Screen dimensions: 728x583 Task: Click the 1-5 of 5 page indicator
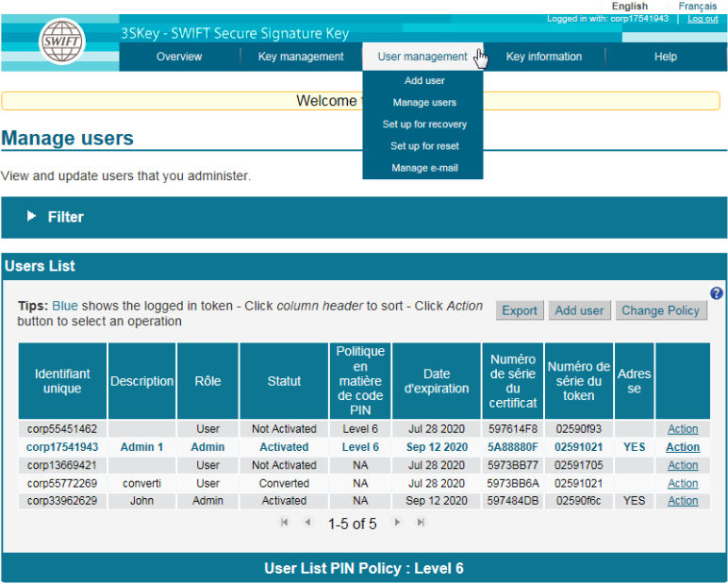pos(353,524)
